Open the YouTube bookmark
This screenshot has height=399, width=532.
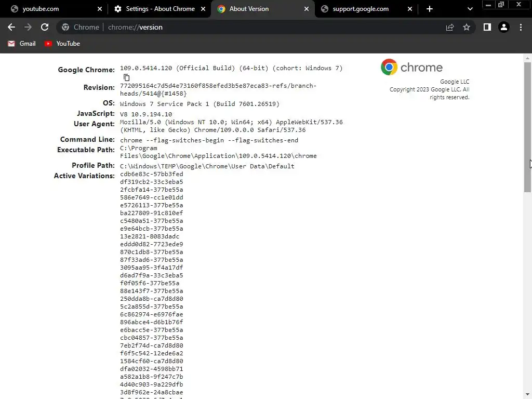click(62, 44)
